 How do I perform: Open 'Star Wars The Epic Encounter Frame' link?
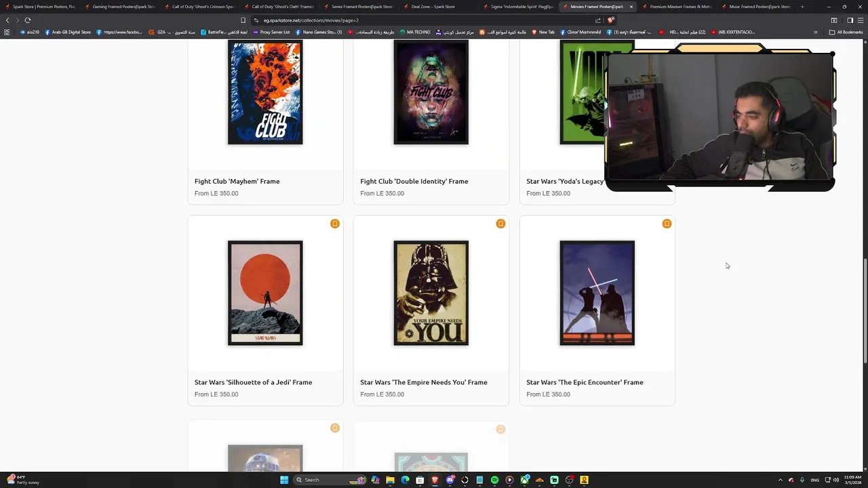point(585,382)
